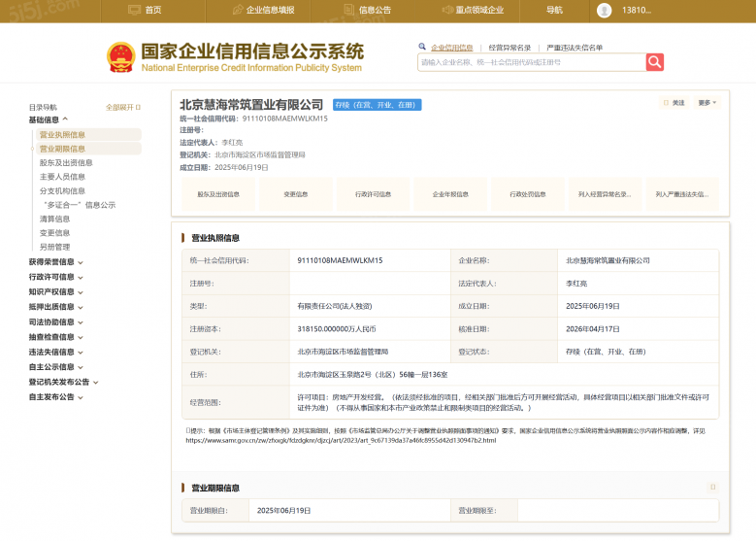Screen dimensions: 756x541
Task: Click the 股东及出资信息 shortcut card
Action: [218, 194]
